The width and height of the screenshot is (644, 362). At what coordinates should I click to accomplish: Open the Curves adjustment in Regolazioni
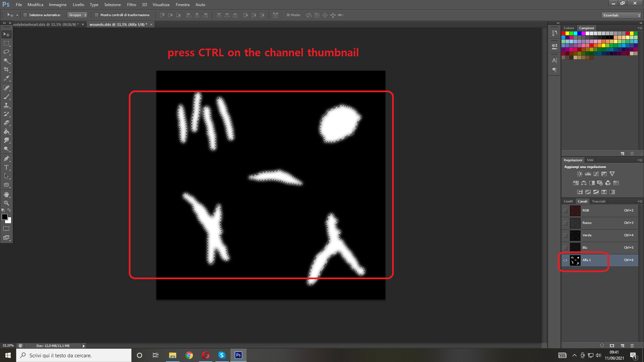click(x=596, y=173)
